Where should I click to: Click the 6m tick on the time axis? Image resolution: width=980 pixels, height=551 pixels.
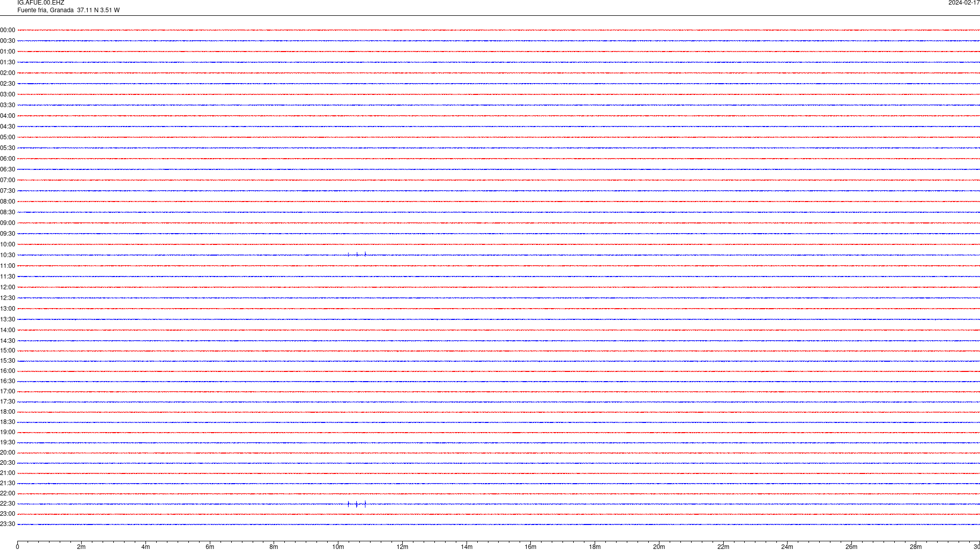[210, 547]
